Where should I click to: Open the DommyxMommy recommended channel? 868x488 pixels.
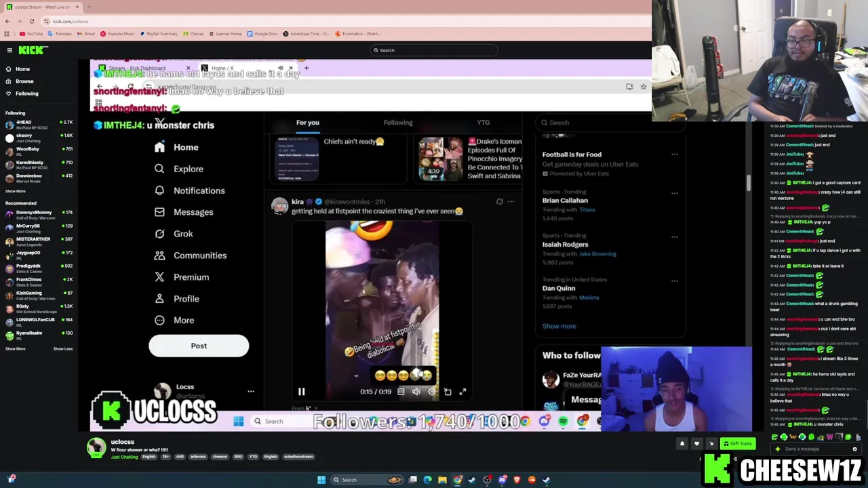pyautogui.click(x=39, y=215)
